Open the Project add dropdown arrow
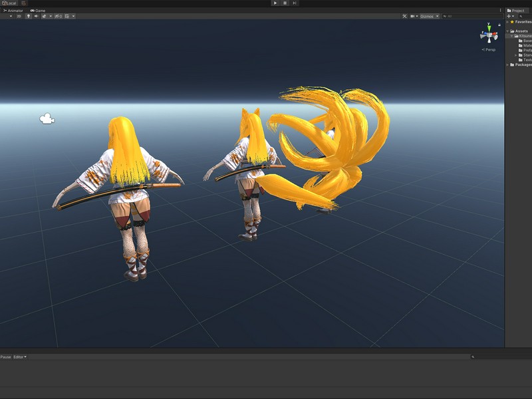 point(513,16)
